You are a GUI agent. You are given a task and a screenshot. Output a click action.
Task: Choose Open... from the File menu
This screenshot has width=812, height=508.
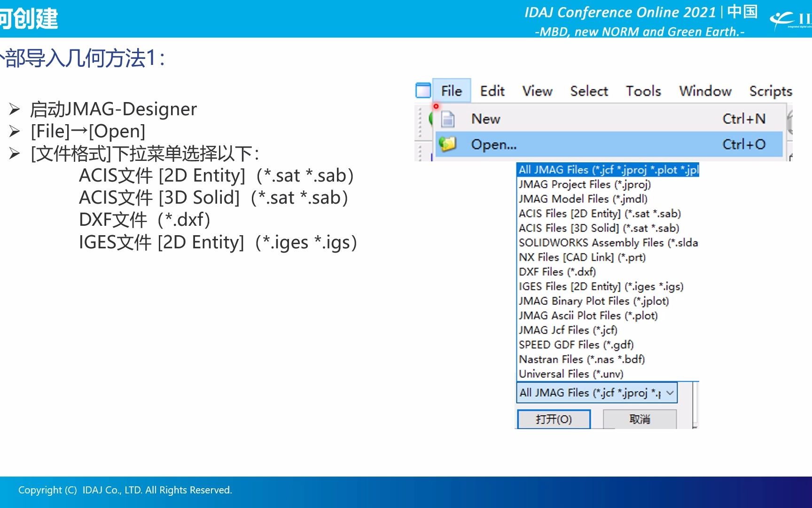(609, 144)
